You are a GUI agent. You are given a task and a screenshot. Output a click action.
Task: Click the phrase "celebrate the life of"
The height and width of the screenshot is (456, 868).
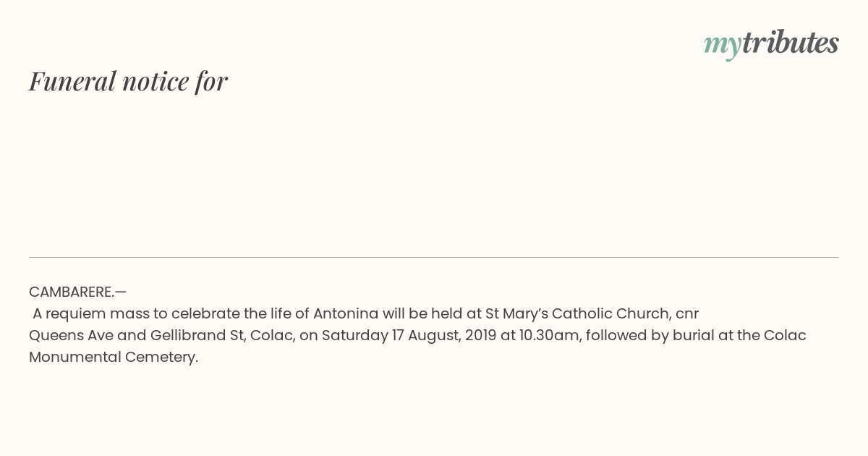(240, 313)
